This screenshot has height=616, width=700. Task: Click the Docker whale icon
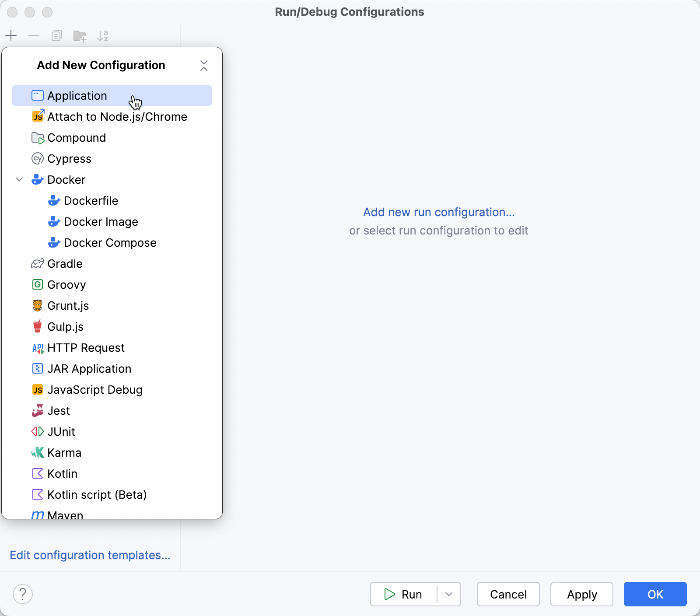pyautogui.click(x=37, y=179)
